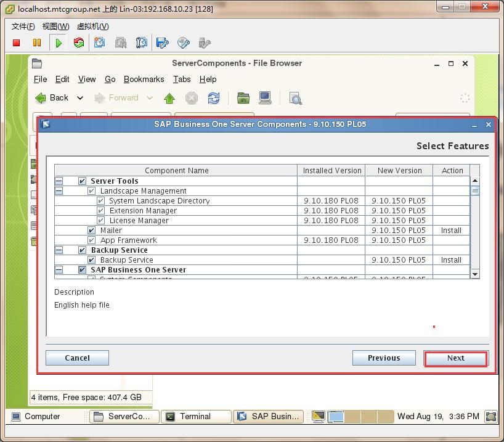504x442 pixels.
Task: Click the wrench tools icon in the VM toolbar
Action: (x=205, y=43)
